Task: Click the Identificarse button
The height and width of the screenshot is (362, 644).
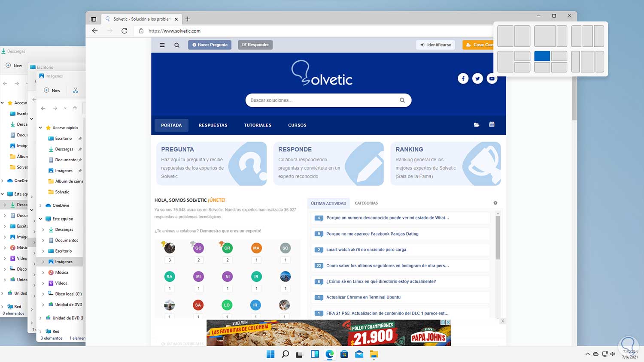Action: 436,45
